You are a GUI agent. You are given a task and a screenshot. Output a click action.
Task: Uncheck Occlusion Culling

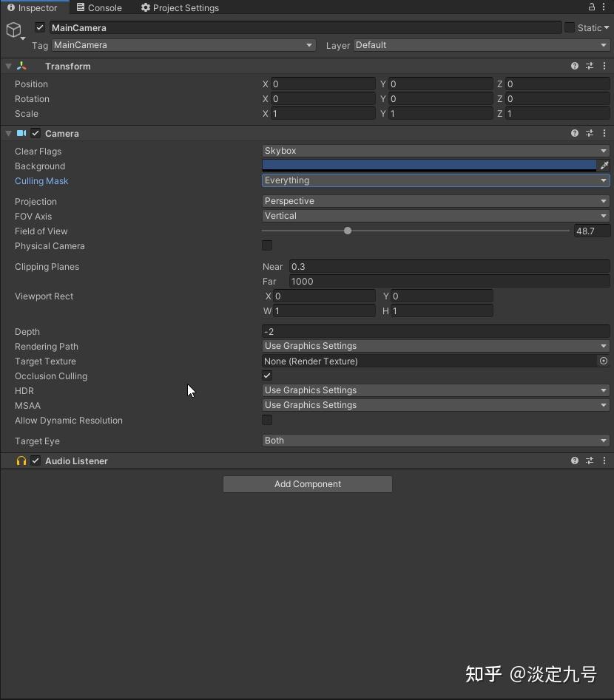click(266, 376)
